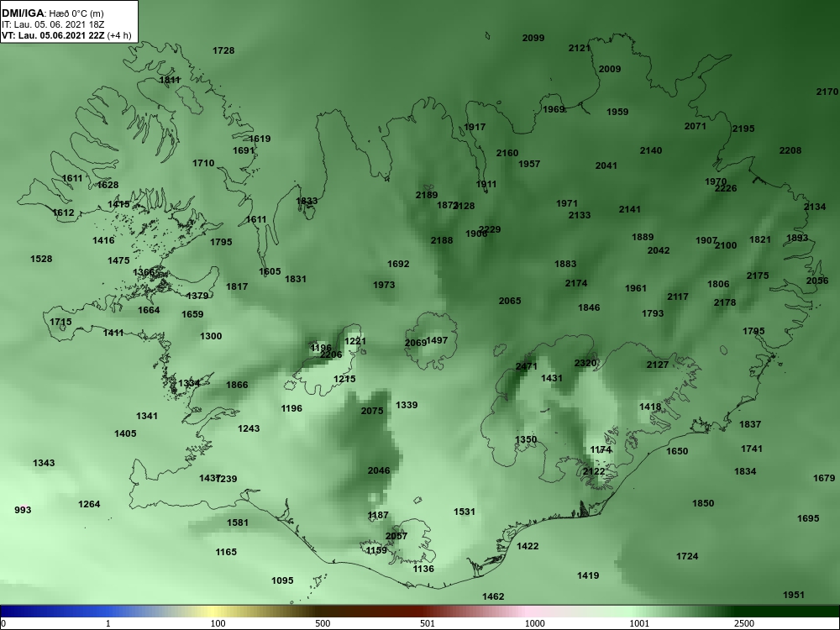The width and height of the screenshot is (840, 630).
Task: Select the 1418 value
Action: 650,407
